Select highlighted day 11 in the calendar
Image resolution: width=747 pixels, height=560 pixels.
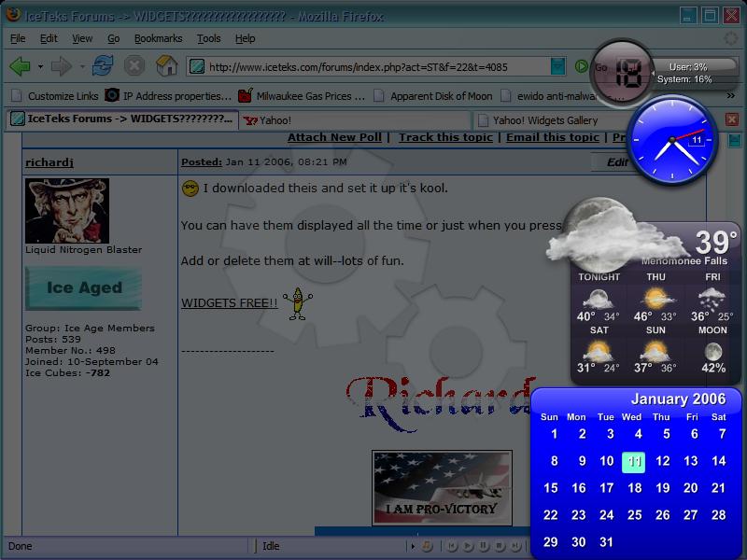[634, 462]
